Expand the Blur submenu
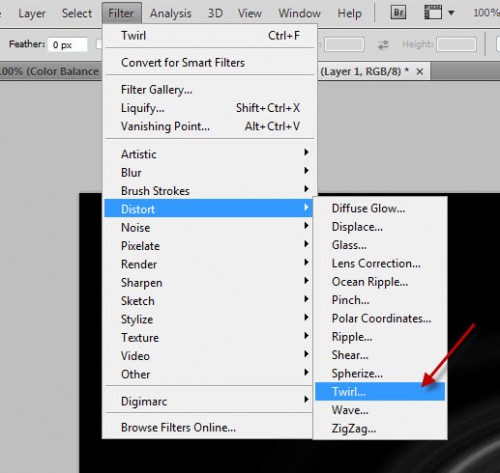This screenshot has width=500, height=473. [x=209, y=172]
